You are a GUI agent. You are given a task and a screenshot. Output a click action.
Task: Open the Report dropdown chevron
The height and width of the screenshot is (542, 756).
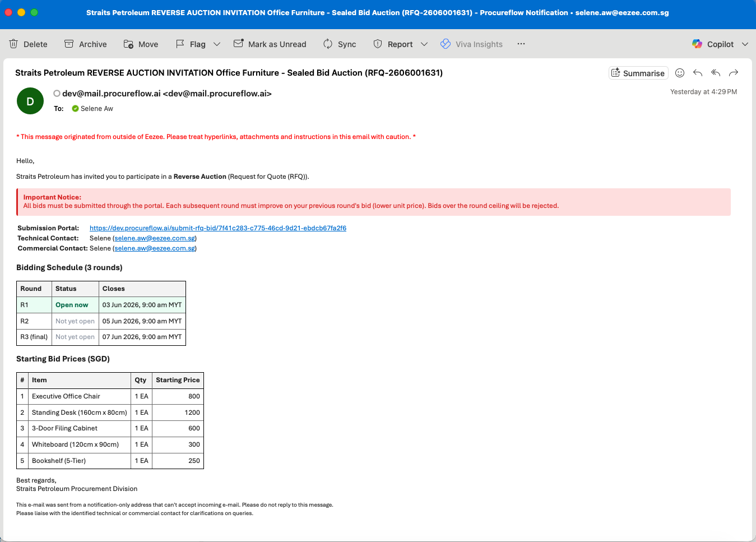(x=424, y=44)
